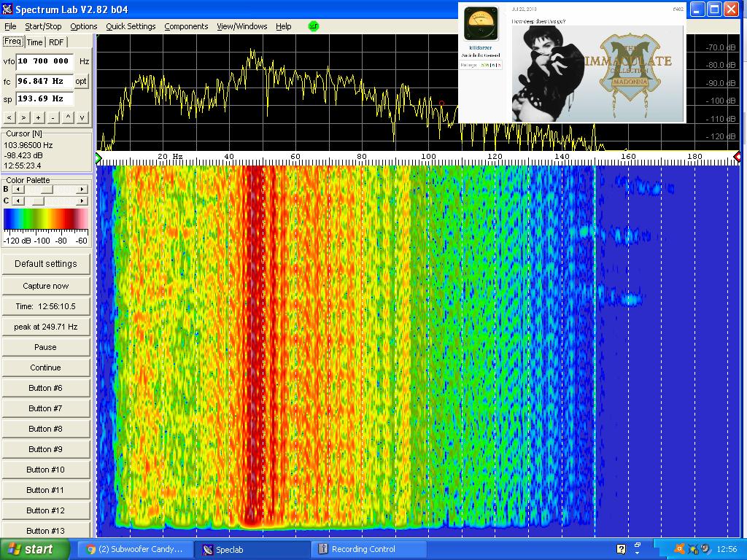Open the Components menu

coord(186,26)
